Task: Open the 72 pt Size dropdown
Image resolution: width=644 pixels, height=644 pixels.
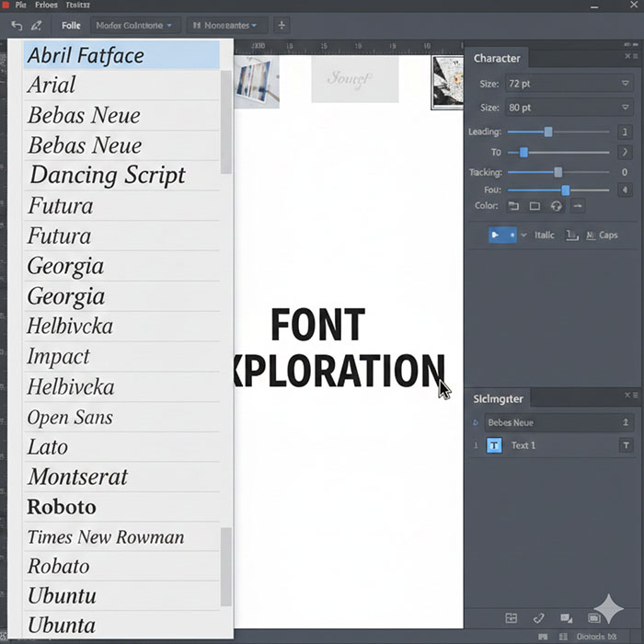Action: (569, 84)
